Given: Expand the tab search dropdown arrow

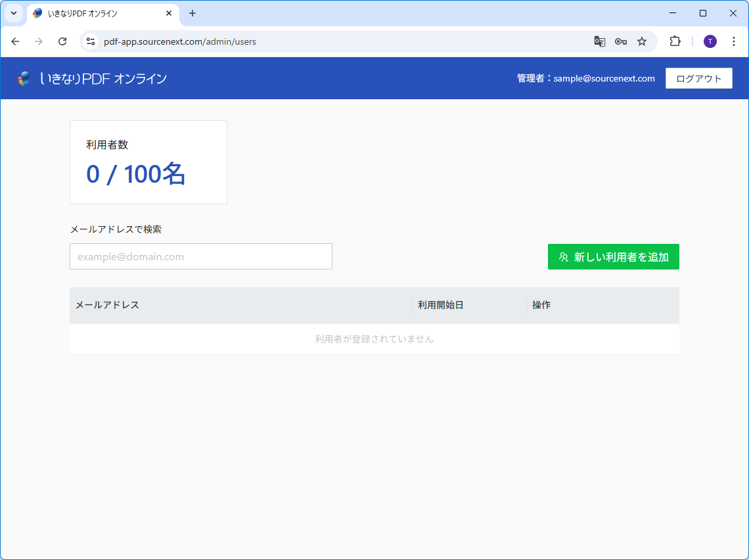Looking at the screenshot, I should (x=13, y=13).
